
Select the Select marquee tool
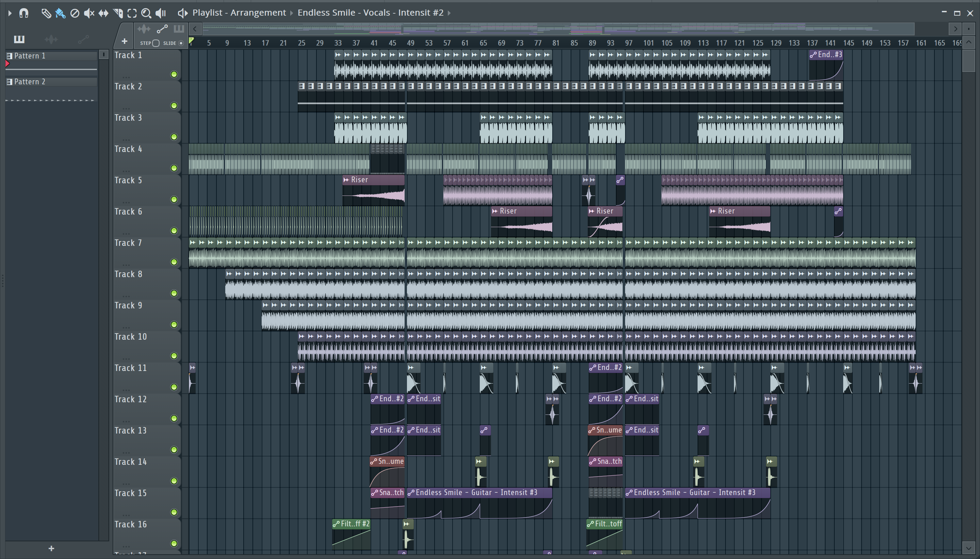coord(132,14)
